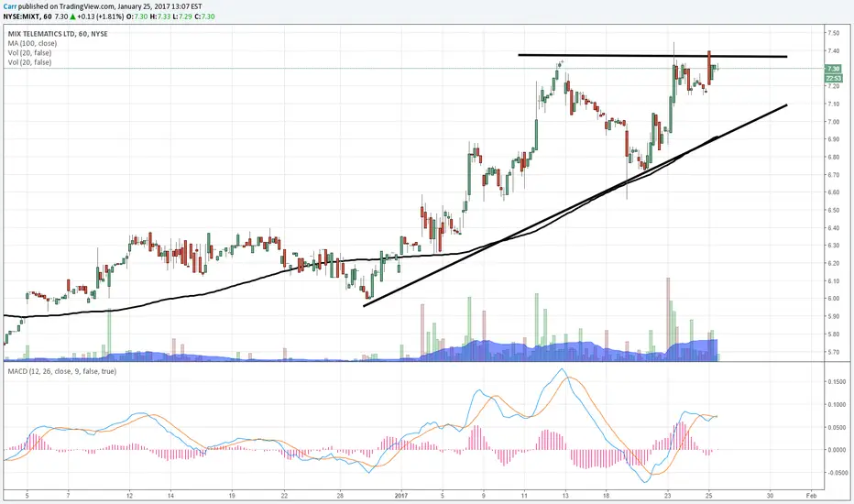The image size is (854, 504).
Task: Click the 6.40 price axis label
Action: point(833,228)
